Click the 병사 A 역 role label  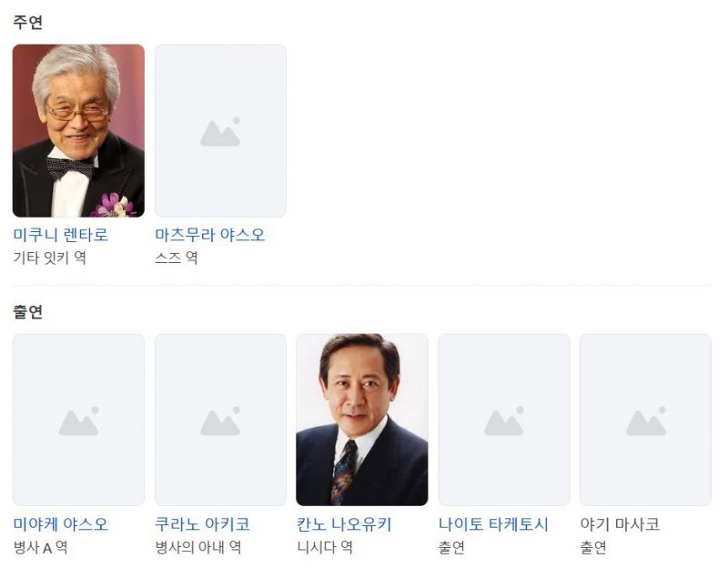tap(40, 547)
